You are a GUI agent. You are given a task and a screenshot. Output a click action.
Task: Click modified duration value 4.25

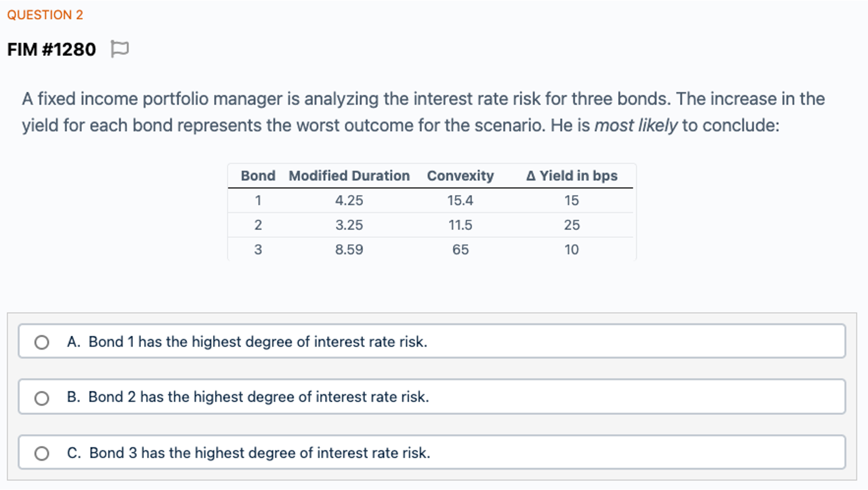point(349,200)
